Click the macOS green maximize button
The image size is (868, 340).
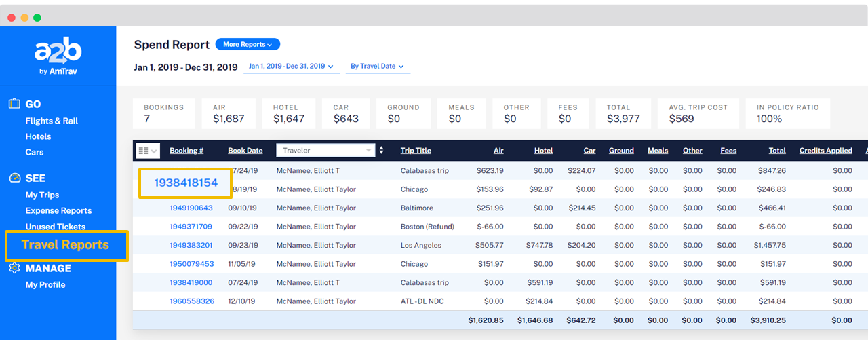point(37,17)
